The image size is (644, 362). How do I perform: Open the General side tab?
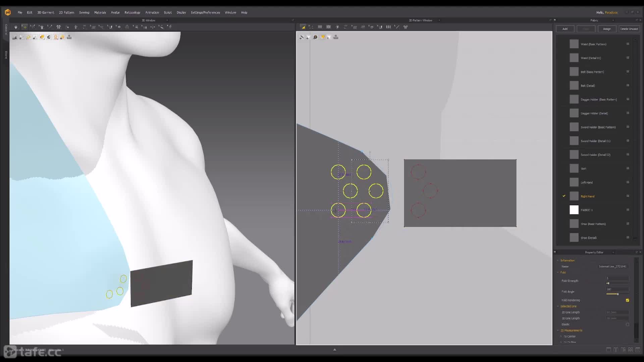[x=6, y=29]
